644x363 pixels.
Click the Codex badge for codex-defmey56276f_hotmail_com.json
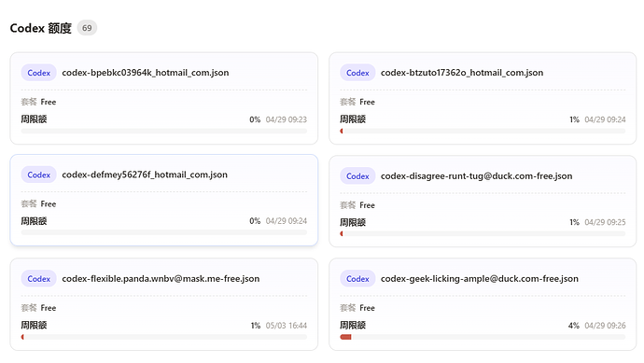38,175
